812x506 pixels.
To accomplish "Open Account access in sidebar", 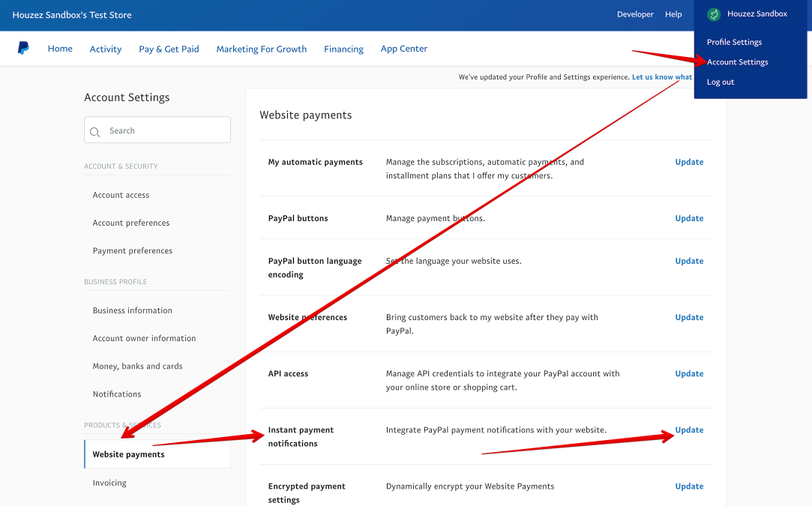I will point(121,195).
